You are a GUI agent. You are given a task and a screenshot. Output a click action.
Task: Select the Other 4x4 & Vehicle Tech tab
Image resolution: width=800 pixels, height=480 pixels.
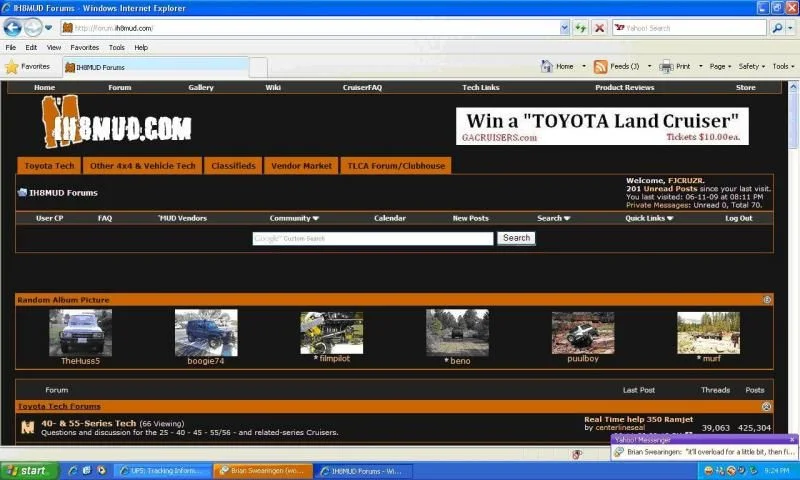click(142, 166)
